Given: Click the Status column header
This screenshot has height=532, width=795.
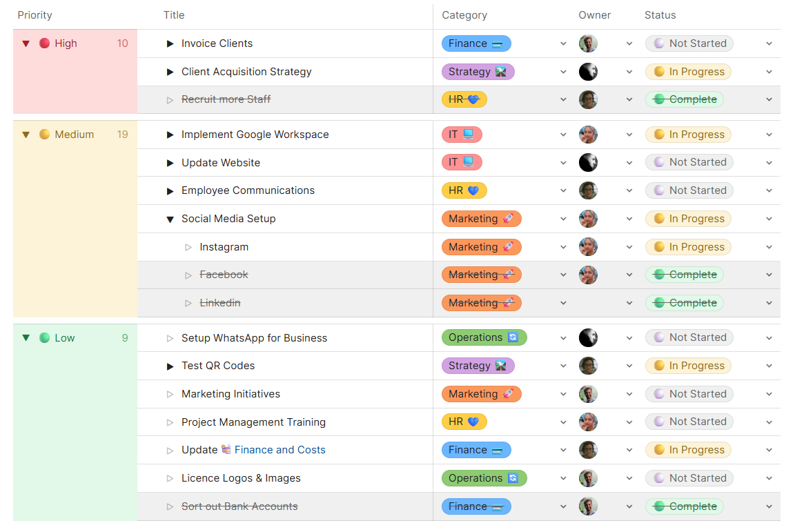Looking at the screenshot, I should [x=660, y=15].
